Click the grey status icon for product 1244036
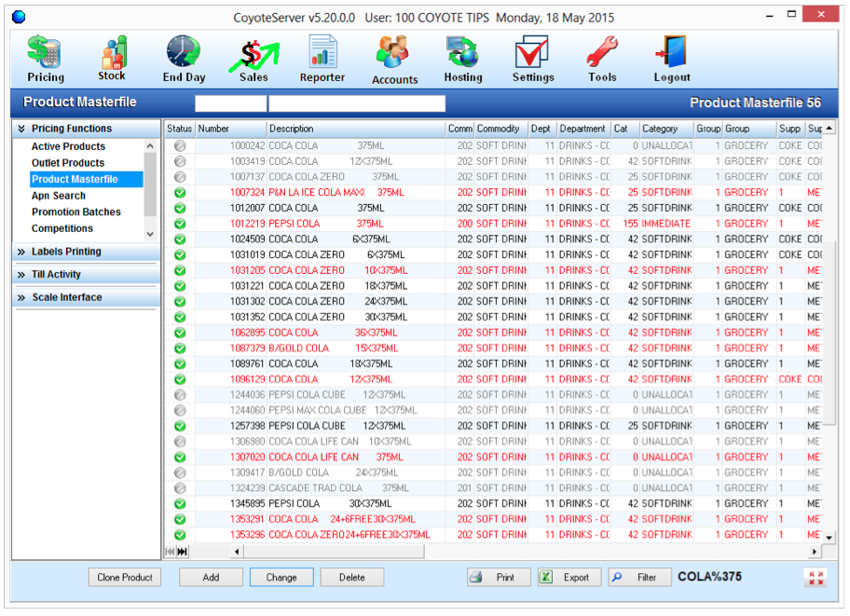This screenshot has height=616, width=850. click(x=180, y=395)
